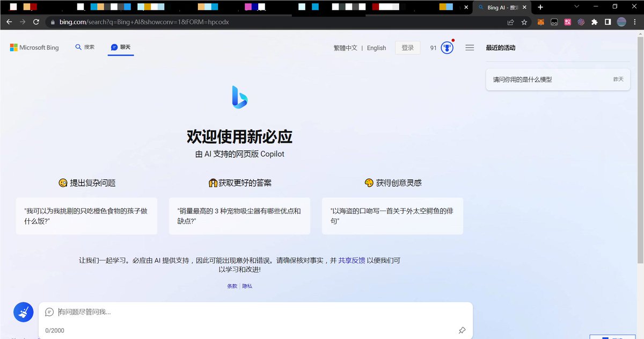Toggle the browser side panel icon
Image resolution: width=644 pixels, height=339 pixels.
[608, 22]
